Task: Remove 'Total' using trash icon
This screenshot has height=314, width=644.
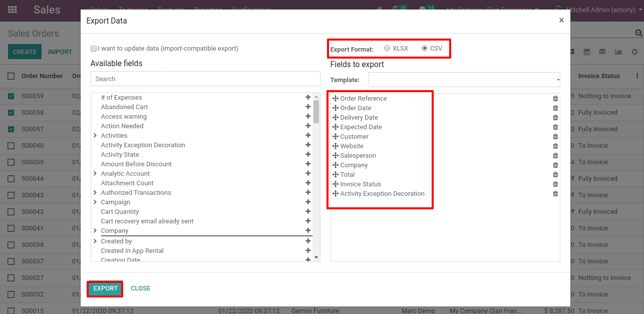Action: tap(555, 175)
